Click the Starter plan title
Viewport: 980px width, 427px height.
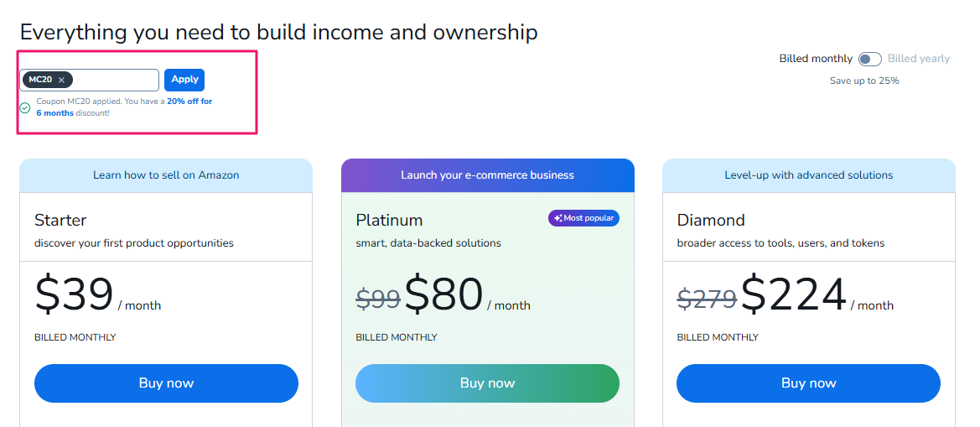[x=60, y=220]
